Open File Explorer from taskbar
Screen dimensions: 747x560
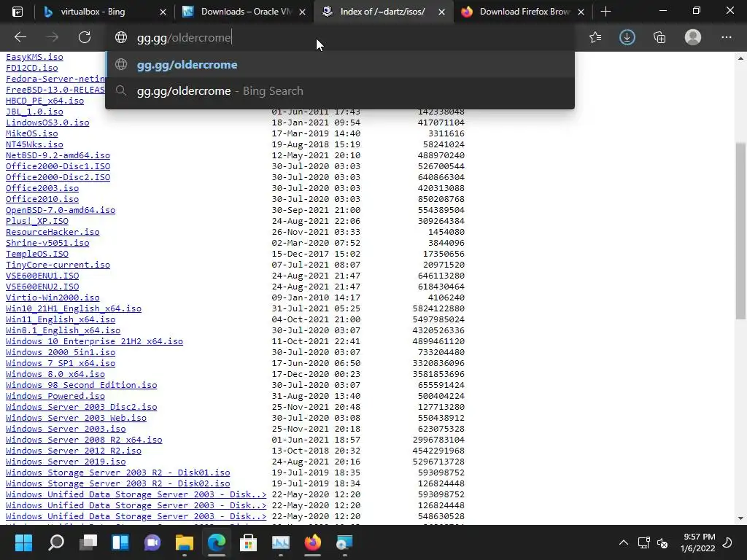[x=185, y=542]
